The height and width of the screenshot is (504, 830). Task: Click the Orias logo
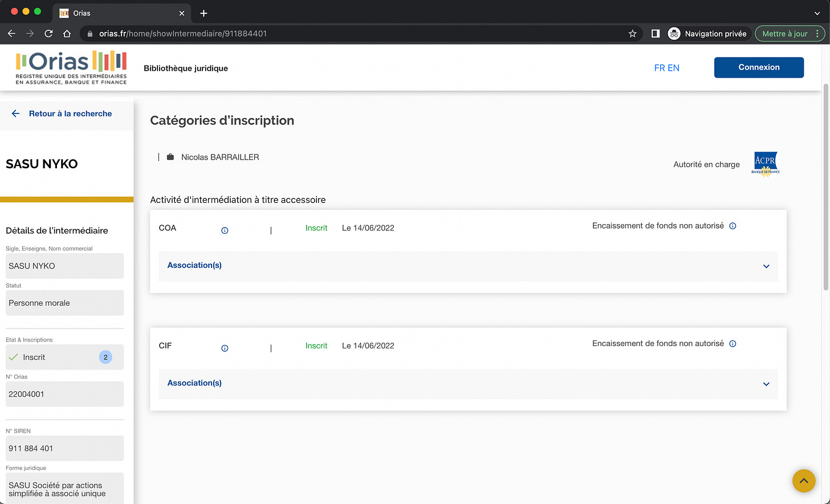[71, 68]
